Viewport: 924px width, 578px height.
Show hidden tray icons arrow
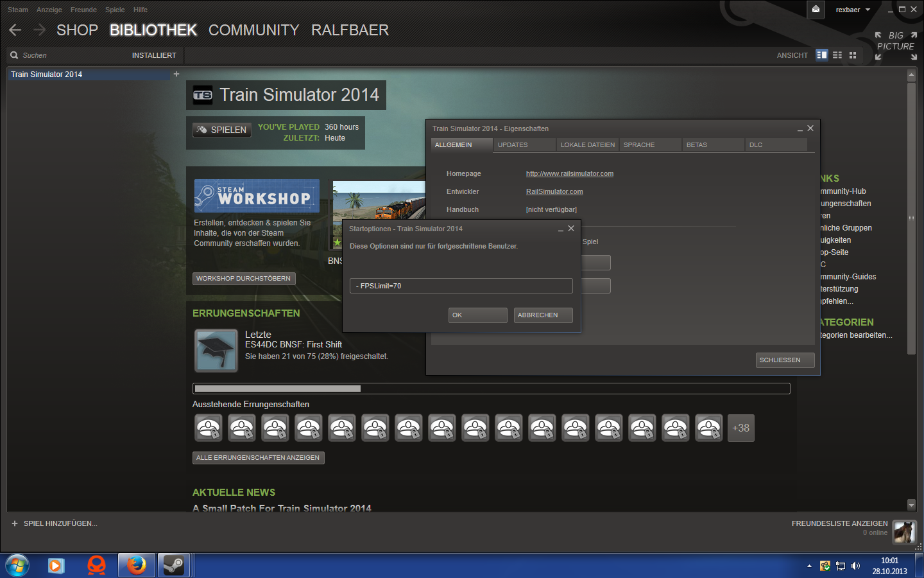pyautogui.click(x=809, y=566)
